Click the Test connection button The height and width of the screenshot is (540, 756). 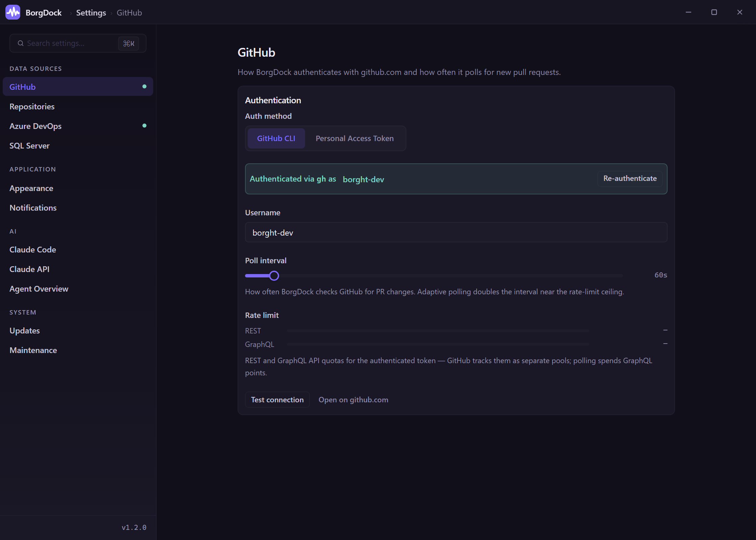coord(277,400)
